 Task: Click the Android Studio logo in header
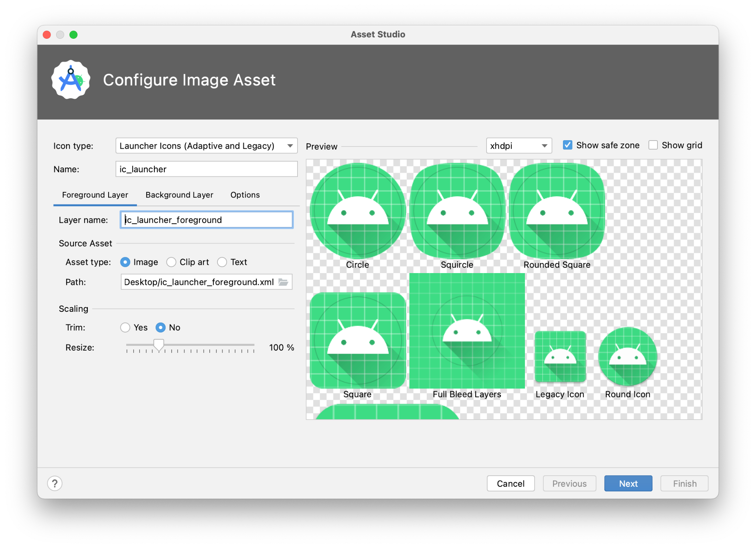tap(71, 80)
